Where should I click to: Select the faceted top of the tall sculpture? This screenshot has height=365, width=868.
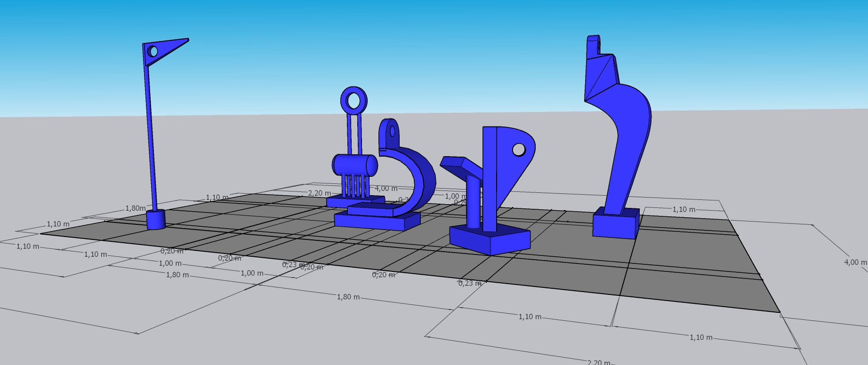coord(600,71)
